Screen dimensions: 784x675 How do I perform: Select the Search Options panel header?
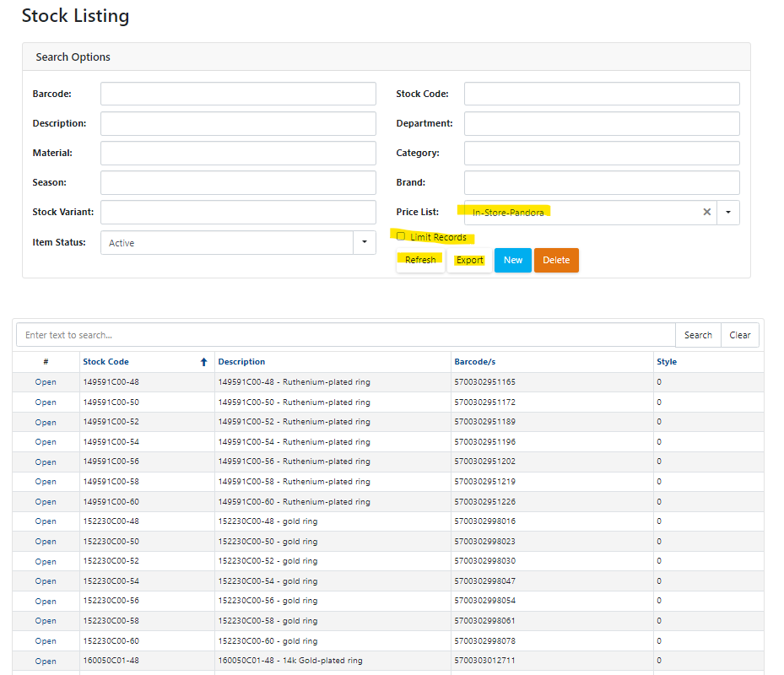pyautogui.click(x=386, y=57)
